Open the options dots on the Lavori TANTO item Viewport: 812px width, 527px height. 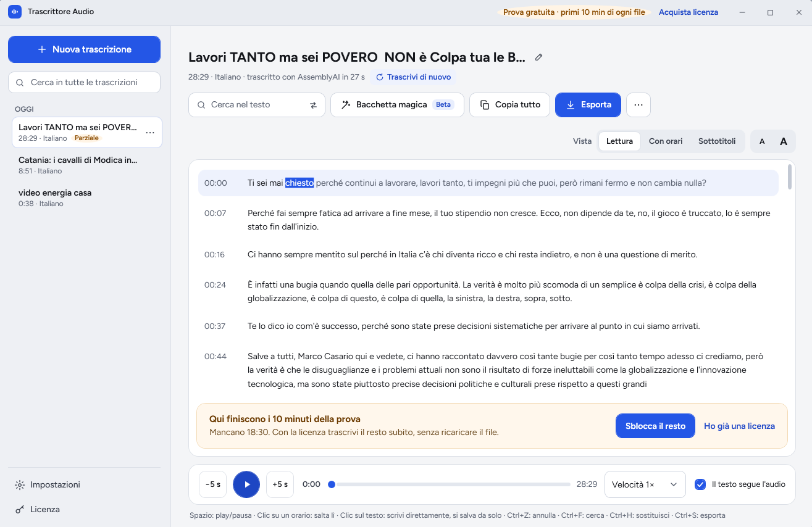(x=150, y=133)
